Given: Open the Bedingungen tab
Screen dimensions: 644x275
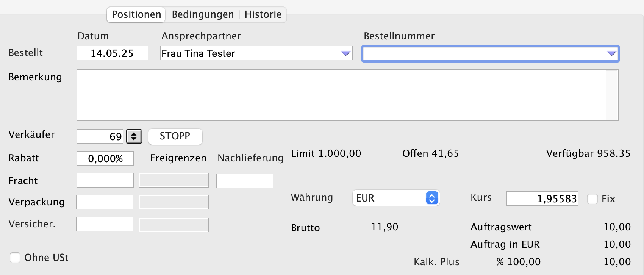Looking at the screenshot, I should [x=203, y=15].
